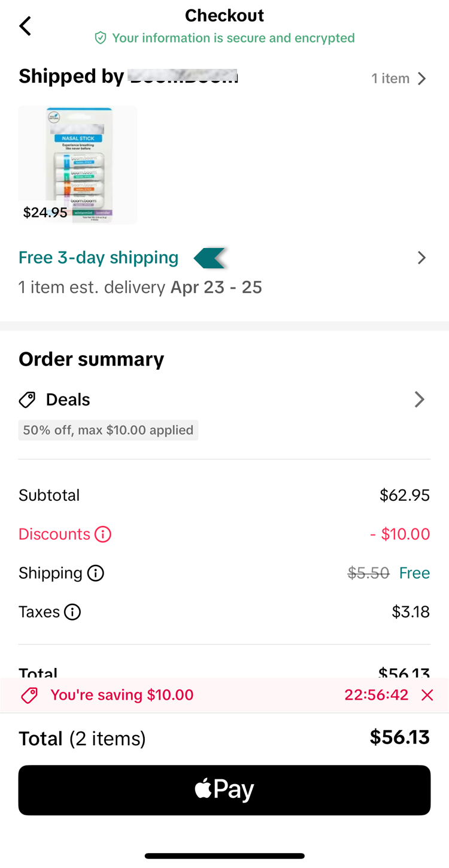449x868 pixels.
Task: Tap the red savings tag icon
Action: click(29, 695)
